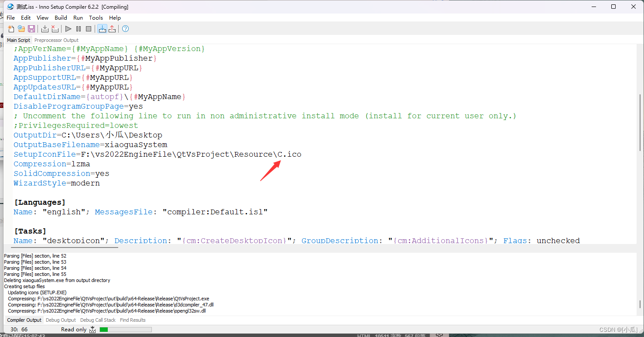Click the Terminate square stop icon
Screen dimensions: 644x337
point(89,29)
